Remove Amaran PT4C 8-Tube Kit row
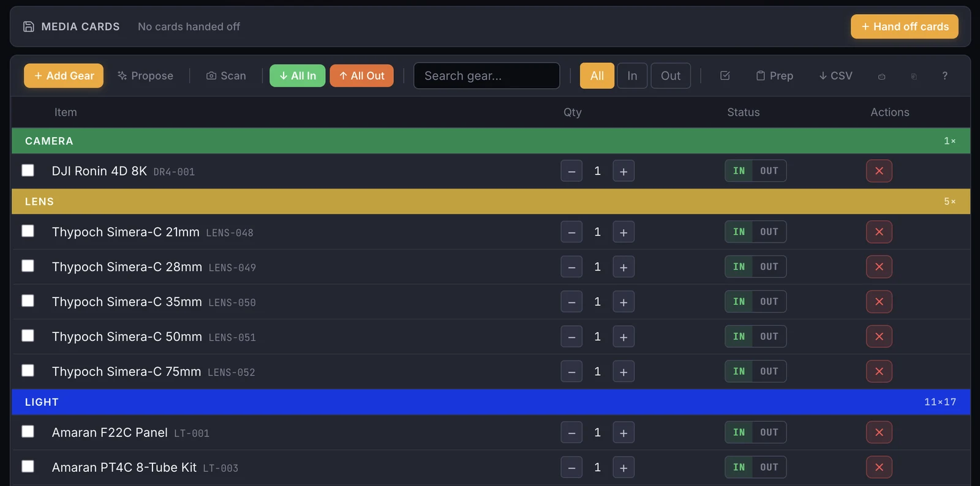Screen dimensions: 980x486 [879, 468]
